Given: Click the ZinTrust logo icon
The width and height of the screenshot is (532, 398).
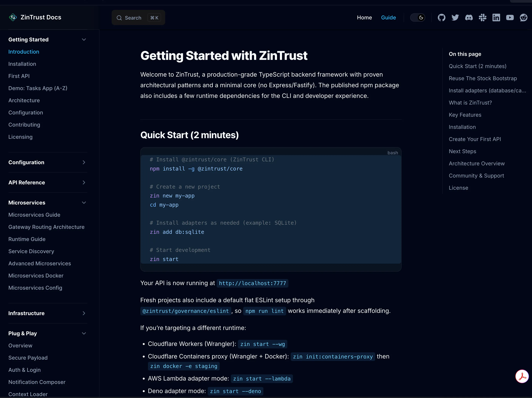Looking at the screenshot, I should 13,17.
